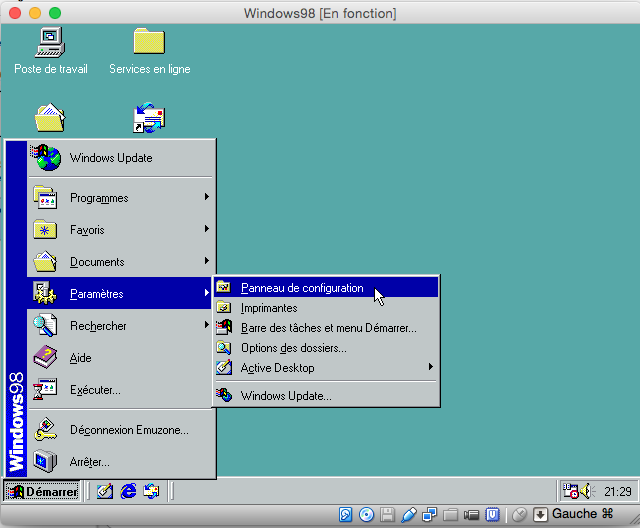Click the Programmes folder icon
The height and width of the screenshot is (528, 640).
45,197
